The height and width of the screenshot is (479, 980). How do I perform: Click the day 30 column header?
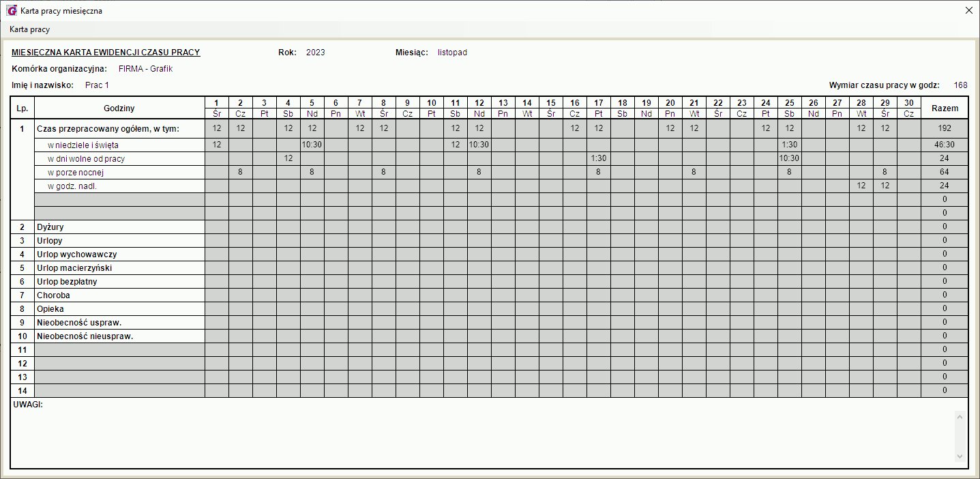(x=908, y=103)
